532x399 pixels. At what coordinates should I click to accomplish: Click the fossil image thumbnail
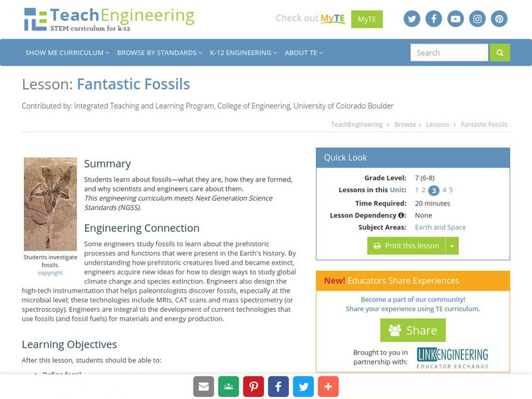click(51, 203)
